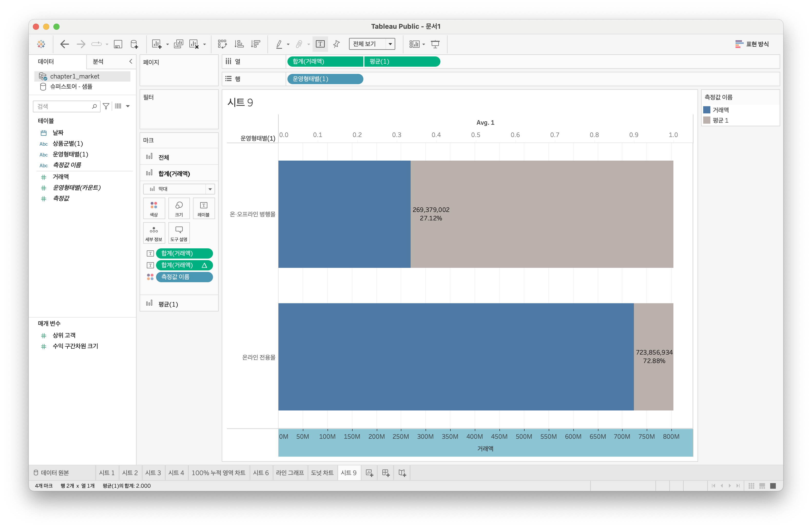The image size is (812, 529).
Task: Open the 도넛 차트 sheet tab
Action: pyautogui.click(x=322, y=473)
